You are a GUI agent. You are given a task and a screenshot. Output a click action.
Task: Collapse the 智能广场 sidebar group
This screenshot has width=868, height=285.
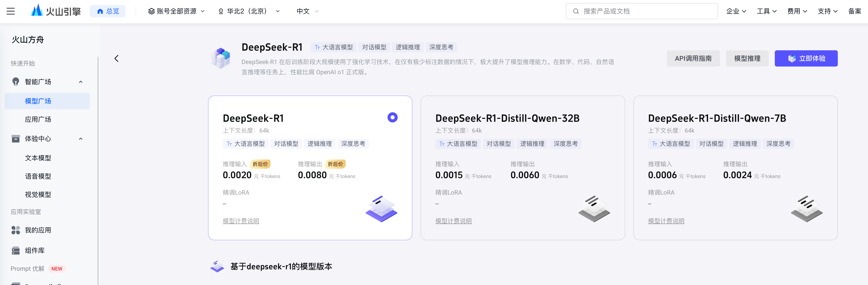(81, 82)
